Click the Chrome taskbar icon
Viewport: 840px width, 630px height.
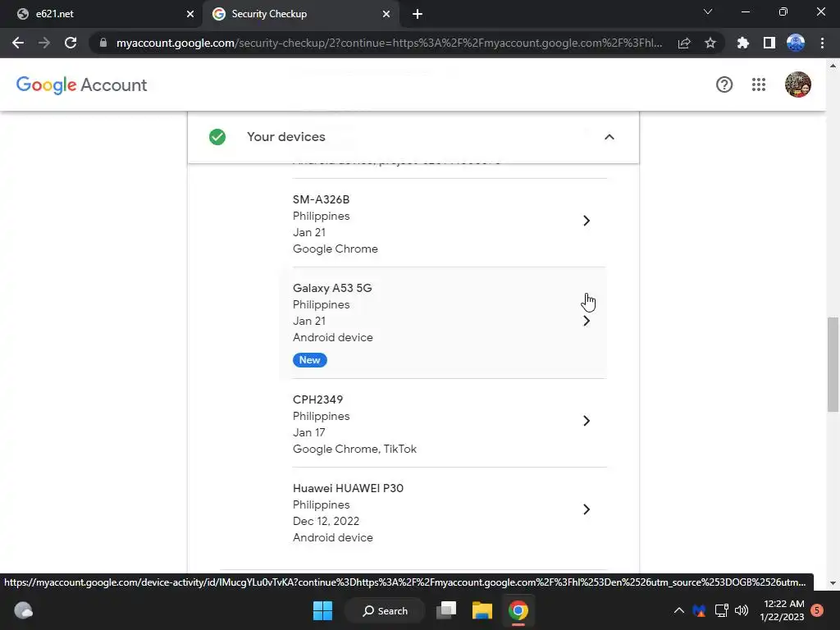click(518, 610)
